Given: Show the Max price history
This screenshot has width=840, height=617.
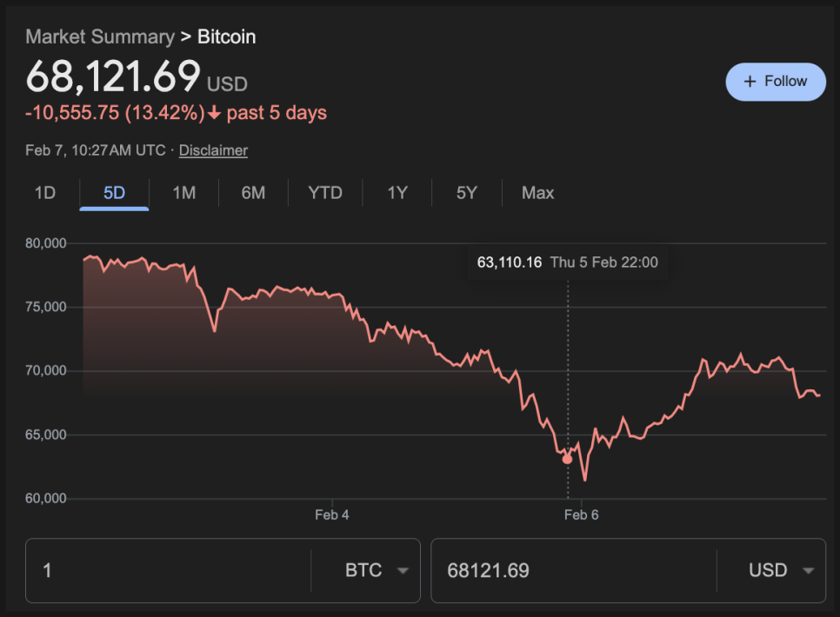Looking at the screenshot, I should point(537,193).
